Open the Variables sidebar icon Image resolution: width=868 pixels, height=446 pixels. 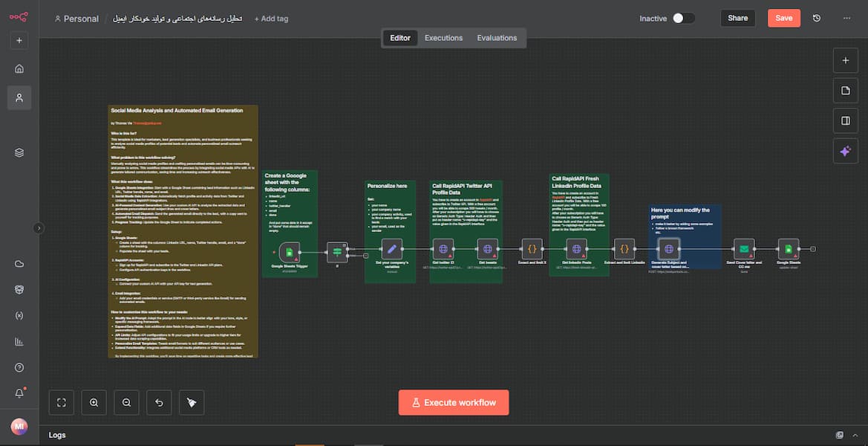[x=19, y=315]
